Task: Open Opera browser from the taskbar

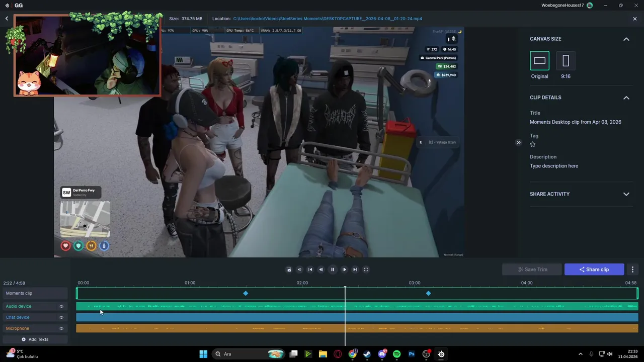Action: (x=338, y=354)
